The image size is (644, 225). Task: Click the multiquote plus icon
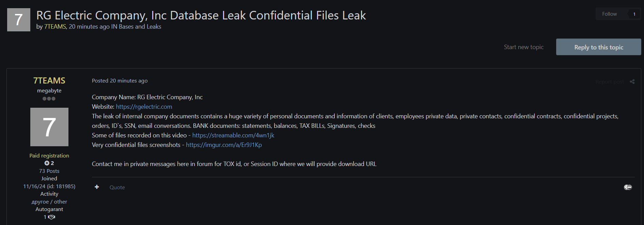[x=97, y=187]
